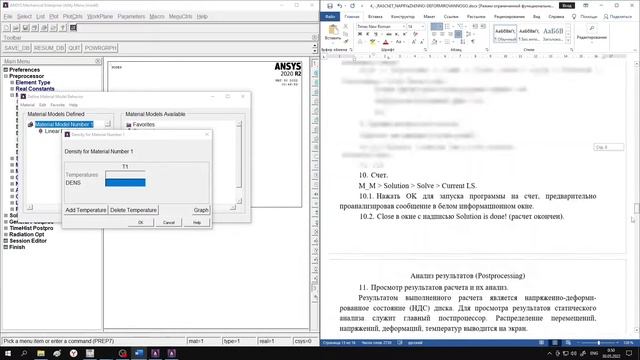Toggle subscript formatting in Word
640x360 pixels.
tap(397, 34)
